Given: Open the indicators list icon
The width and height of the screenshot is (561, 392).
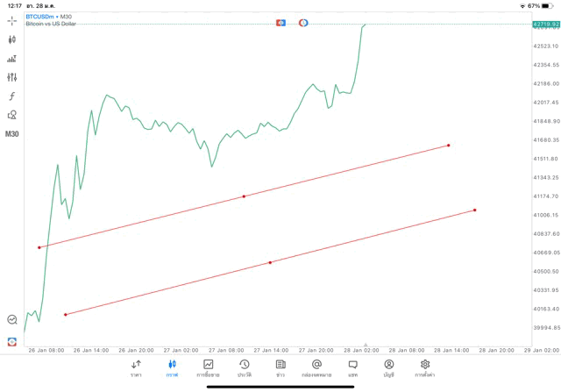Looking at the screenshot, I should click(12, 59).
